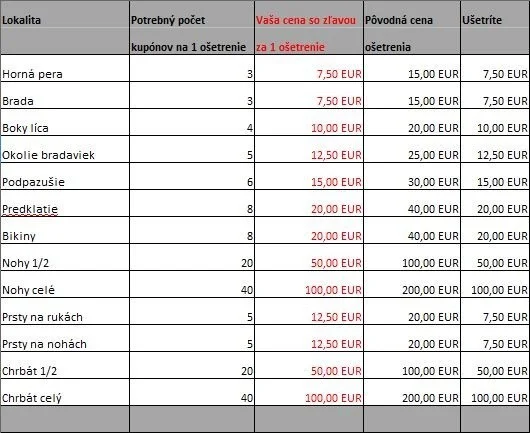Viewport: 530px width, 433px height.
Task: Select the Nohy 1/2 cell
Action: coord(65,258)
